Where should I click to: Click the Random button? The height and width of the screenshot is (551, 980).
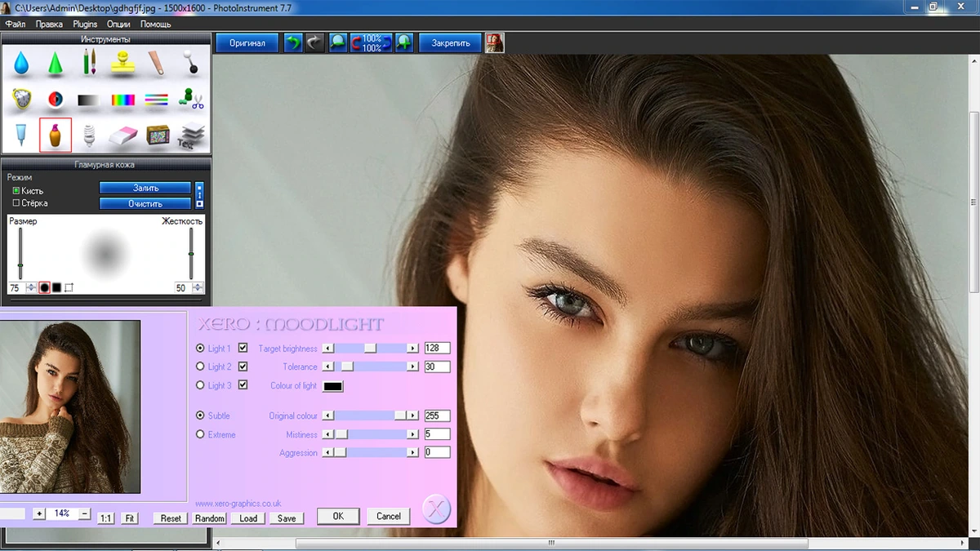(x=210, y=518)
